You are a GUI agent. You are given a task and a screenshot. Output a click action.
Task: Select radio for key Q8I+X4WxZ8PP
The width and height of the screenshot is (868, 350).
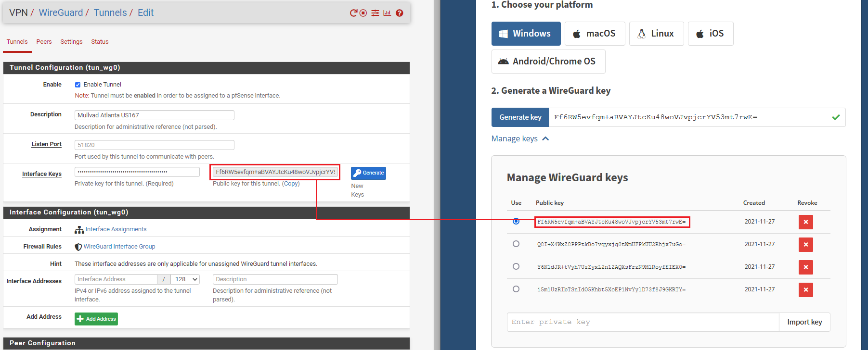[516, 244]
